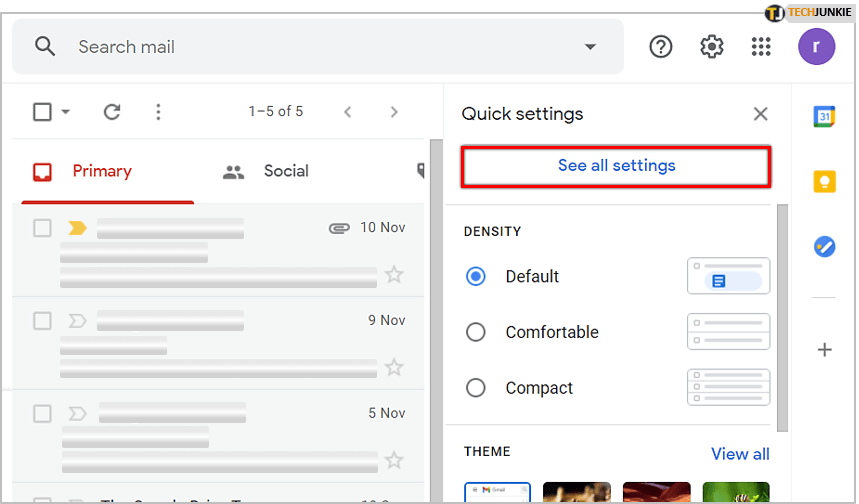859x504 pixels.
Task: Open the Support help icon
Action: coord(660,46)
